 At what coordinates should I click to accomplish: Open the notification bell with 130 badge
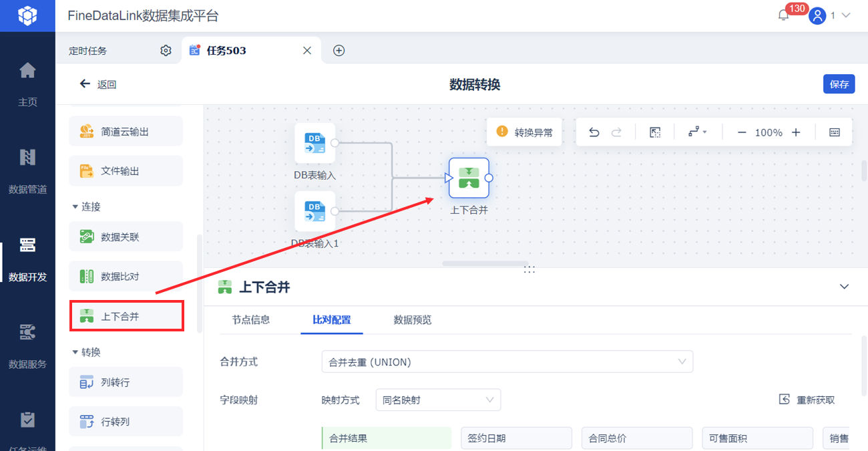tap(784, 15)
